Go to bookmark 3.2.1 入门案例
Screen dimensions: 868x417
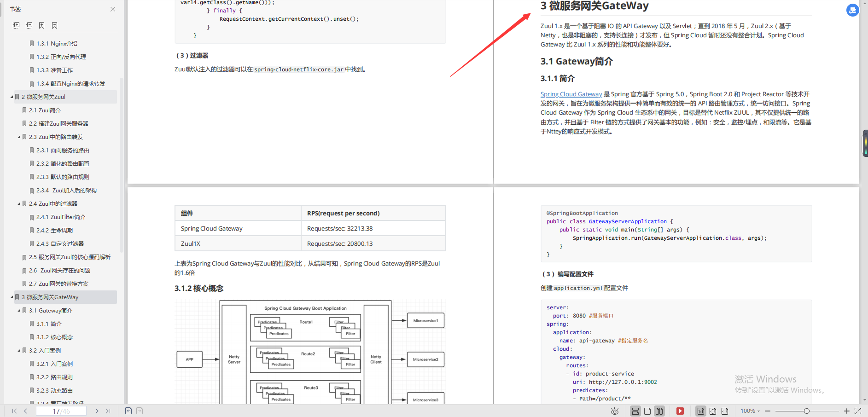point(54,364)
